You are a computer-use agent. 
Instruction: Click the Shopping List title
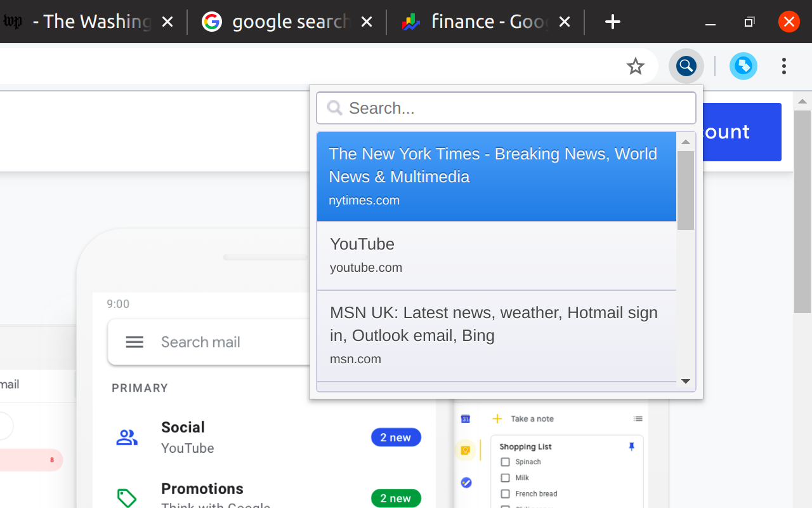coord(525,447)
